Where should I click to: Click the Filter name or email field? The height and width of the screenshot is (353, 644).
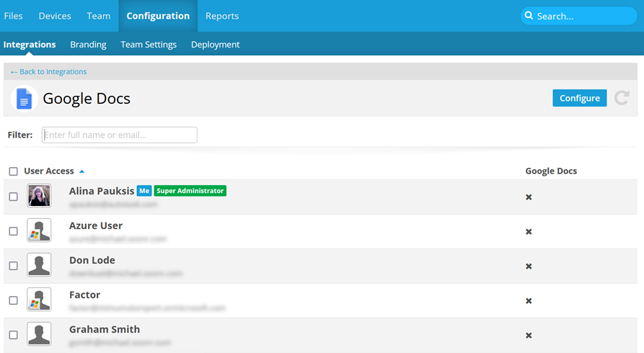coord(120,135)
